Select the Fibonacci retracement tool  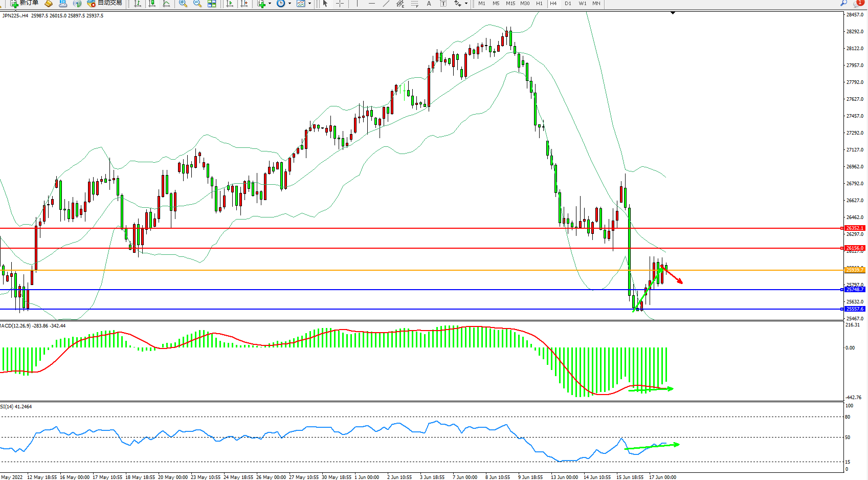(414, 4)
